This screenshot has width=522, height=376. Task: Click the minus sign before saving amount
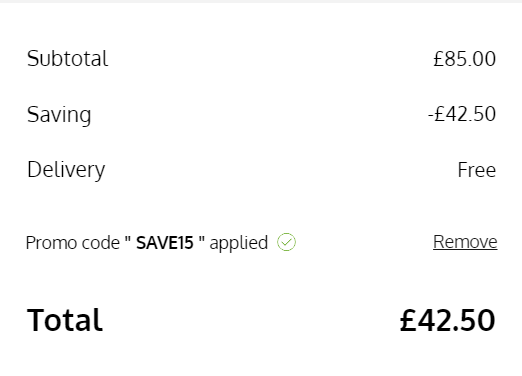[431, 115]
